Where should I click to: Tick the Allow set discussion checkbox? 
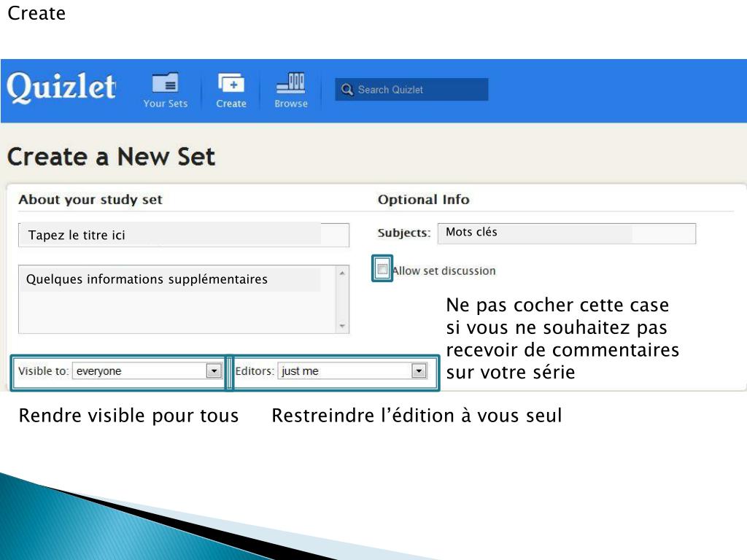[x=382, y=269]
